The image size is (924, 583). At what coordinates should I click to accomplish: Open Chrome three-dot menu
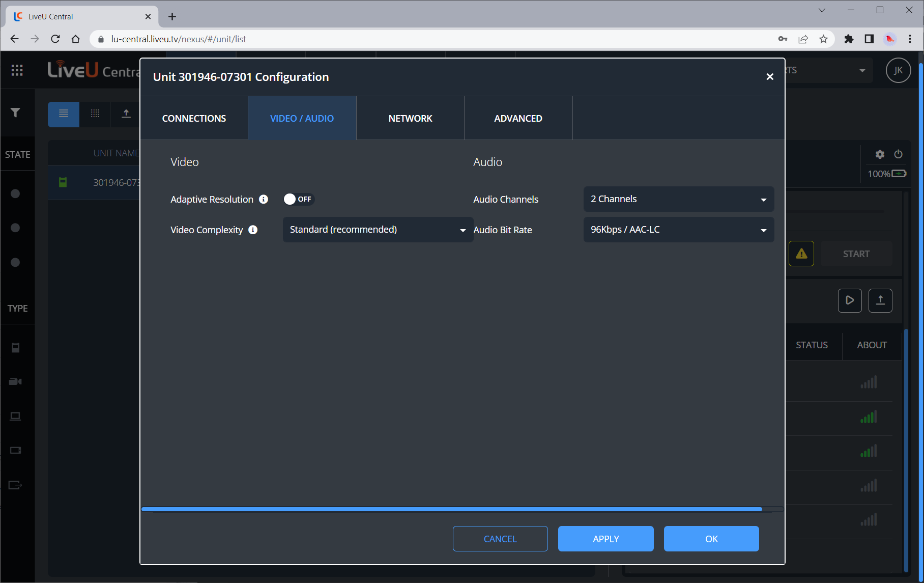click(x=910, y=39)
